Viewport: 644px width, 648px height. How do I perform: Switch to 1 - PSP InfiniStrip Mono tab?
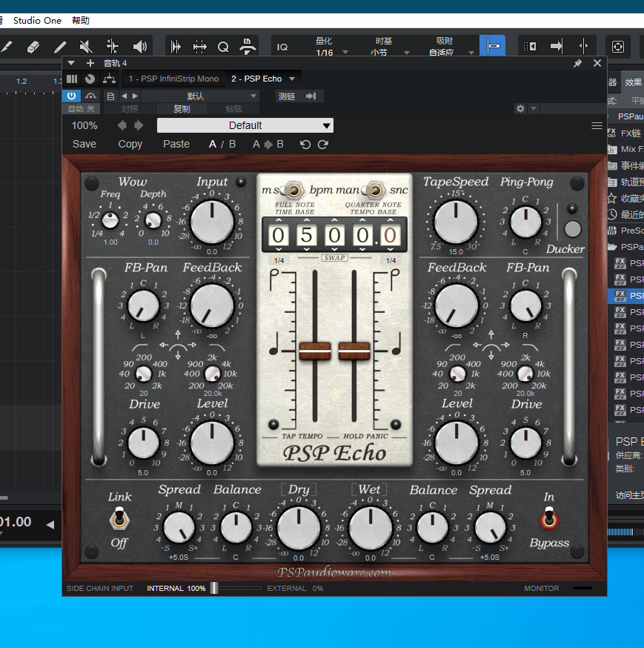click(173, 79)
